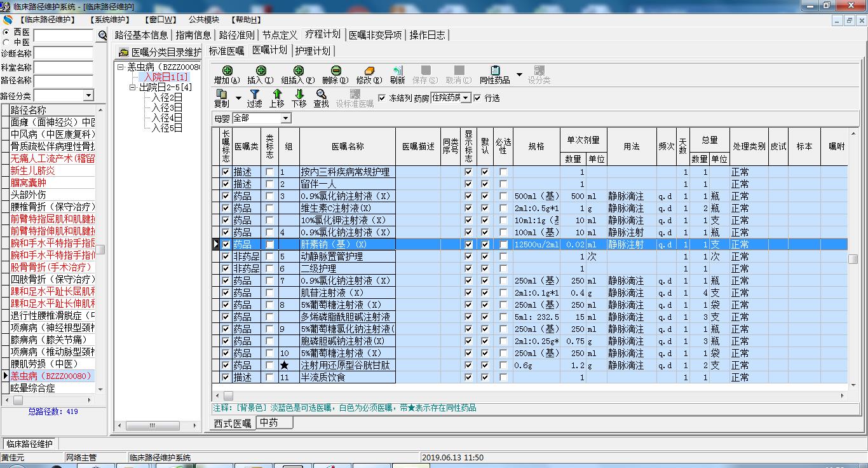The image size is (868, 468).
Task: Click the 修改 (Modify) eraser icon
Action: coord(369,71)
